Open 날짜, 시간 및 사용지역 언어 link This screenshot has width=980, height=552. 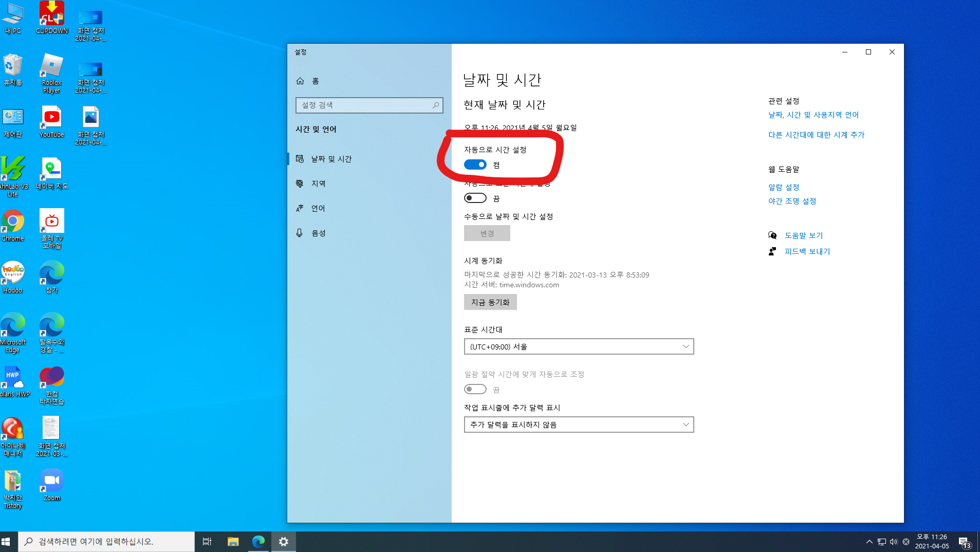[813, 115]
